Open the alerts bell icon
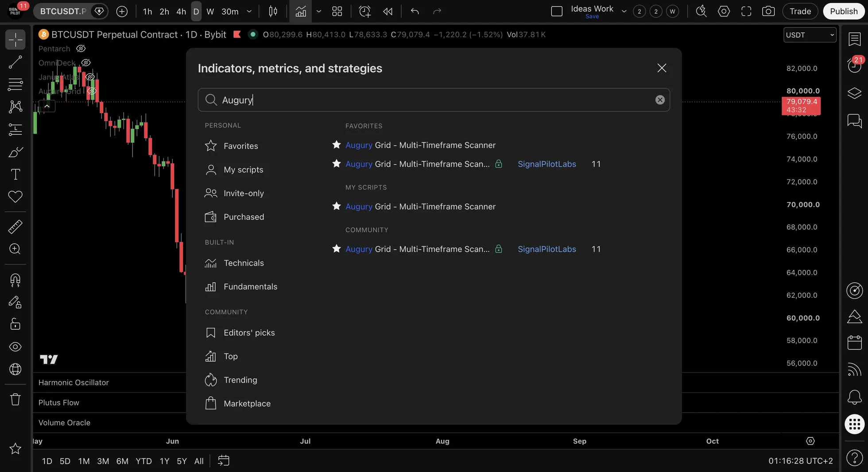868x472 pixels. (854, 397)
